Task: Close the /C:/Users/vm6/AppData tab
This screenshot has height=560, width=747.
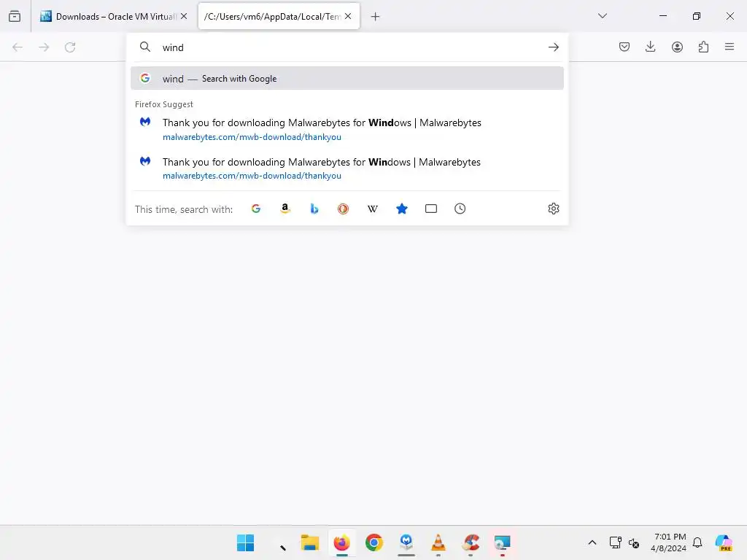Action: coord(348,16)
